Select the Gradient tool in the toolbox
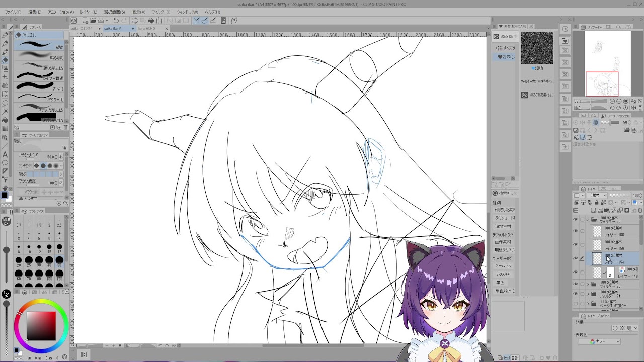The width and height of the screenshot is (644, 362). tap(5, 129)
